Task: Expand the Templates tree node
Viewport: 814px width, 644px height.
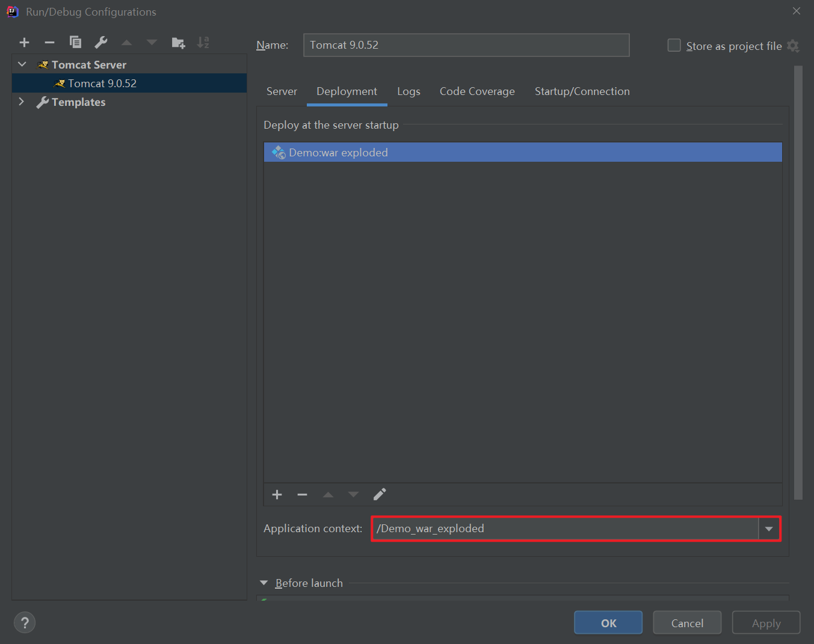Action: [x=22, y=102]
